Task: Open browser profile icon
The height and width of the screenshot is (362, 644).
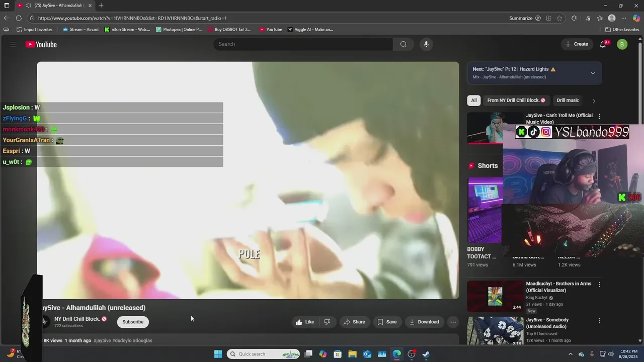Action: 612,18
